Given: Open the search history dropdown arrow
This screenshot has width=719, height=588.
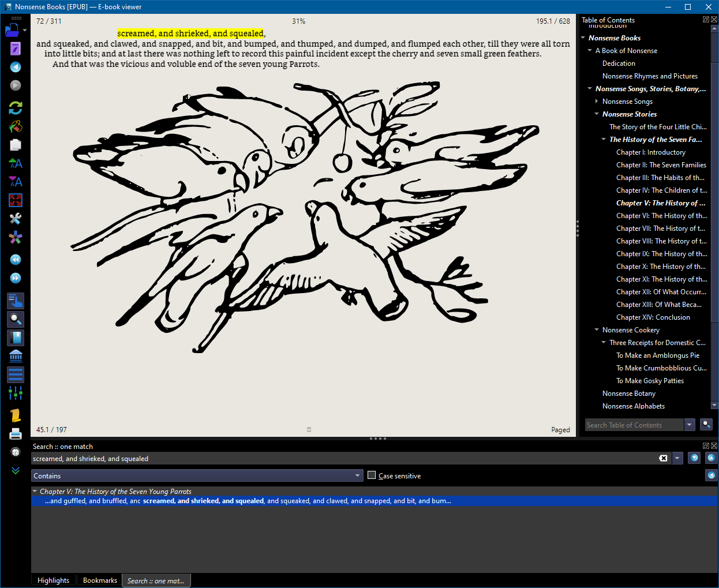Looking at the screenshot, I should pyautogui.click(x=677, y=458).
